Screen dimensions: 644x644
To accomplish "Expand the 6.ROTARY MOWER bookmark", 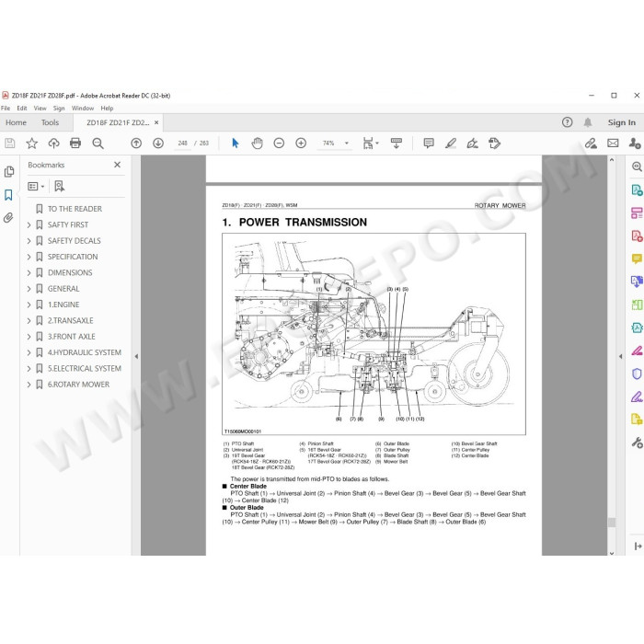I will [29, 385].
